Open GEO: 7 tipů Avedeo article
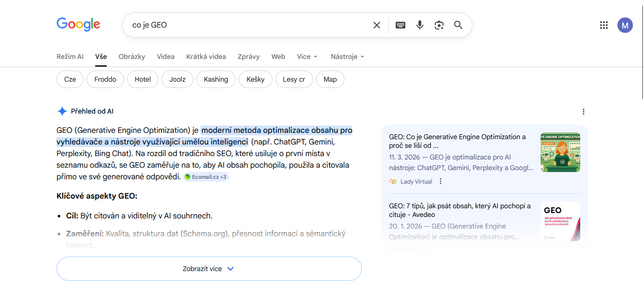The width and height of the screenshot is (644, 288). [x=460, y=210]
